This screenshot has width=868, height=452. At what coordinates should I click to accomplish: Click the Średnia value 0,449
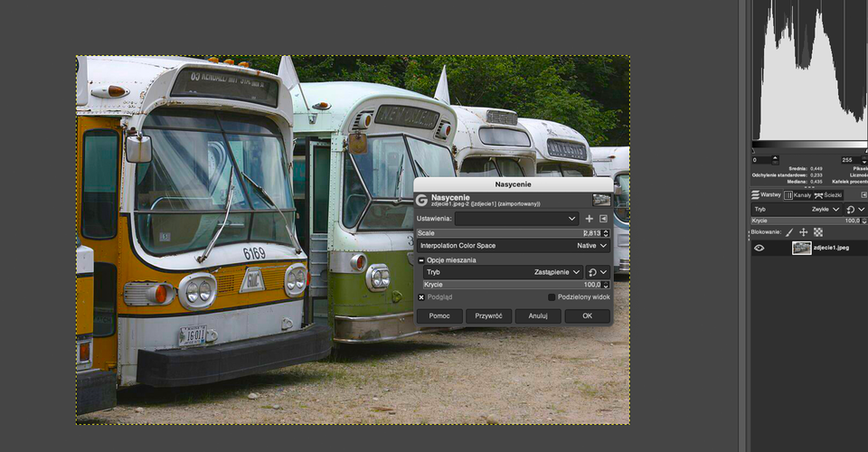click(816, 169)
